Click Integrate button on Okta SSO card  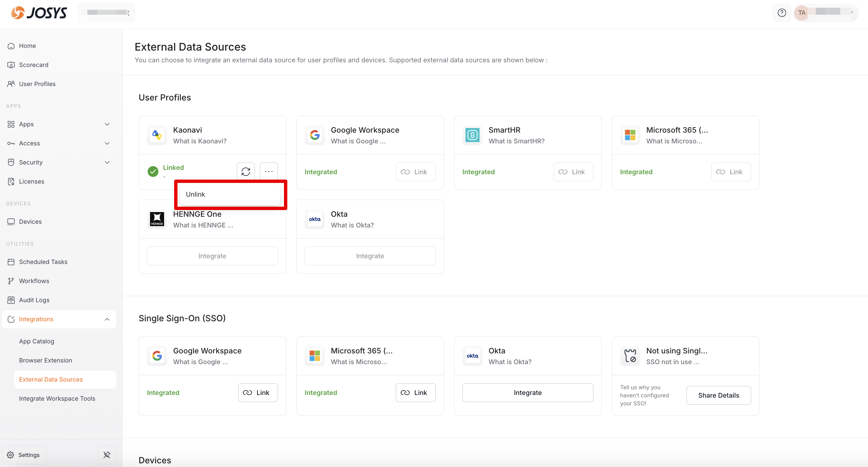[527, 393]
